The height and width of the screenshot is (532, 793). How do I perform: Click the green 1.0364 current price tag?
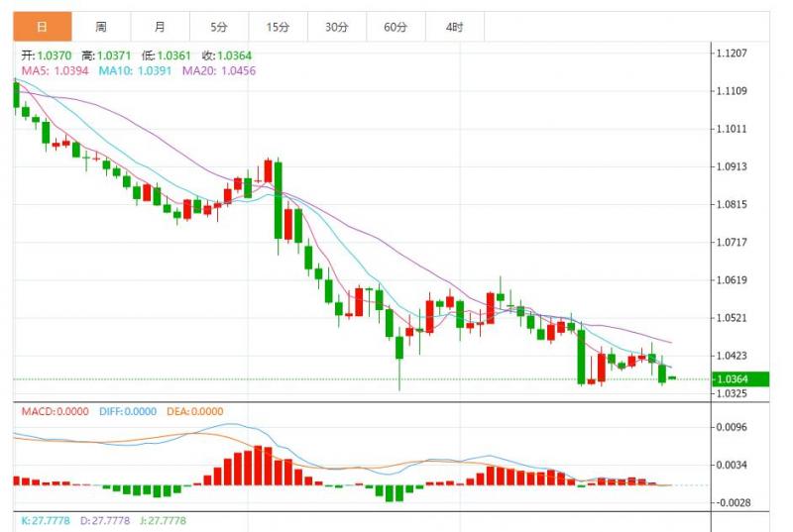coord(740,378)
